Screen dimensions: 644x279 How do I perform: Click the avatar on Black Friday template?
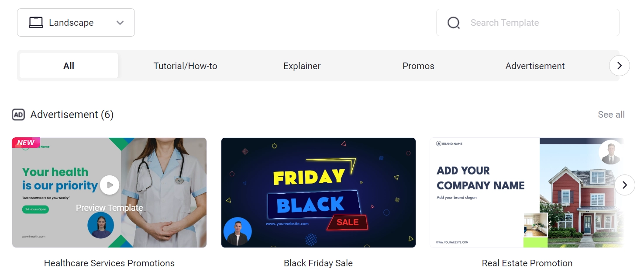(238, 232)
